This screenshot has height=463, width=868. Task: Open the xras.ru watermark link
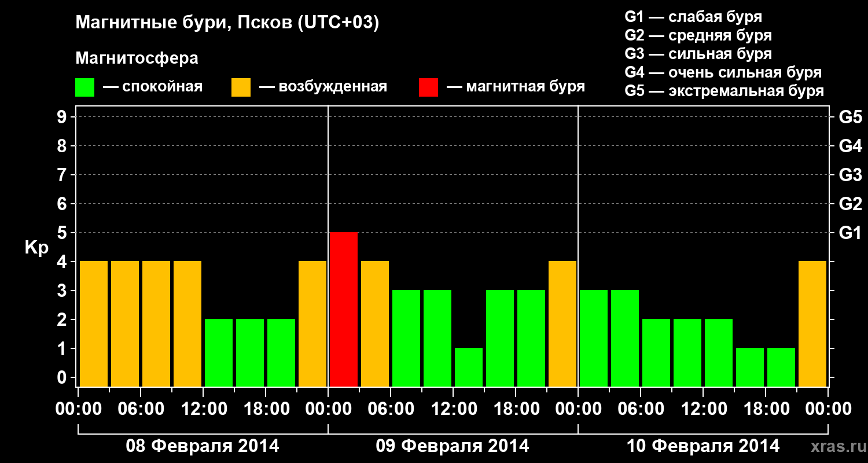pos(836,447)
